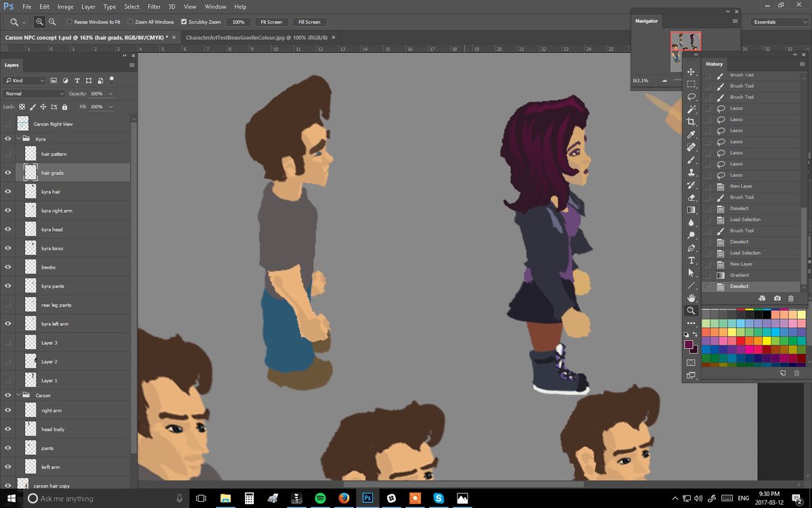Screen dimensions: 812x508
Task: Open the Zoom tool preset picker arrow
Action: coord(24,22)
